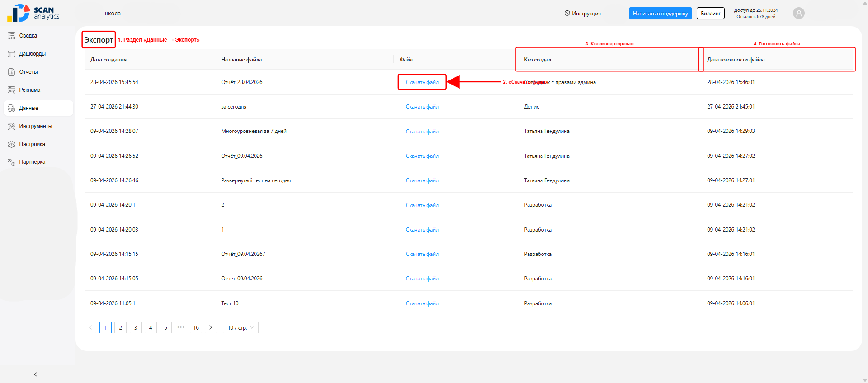Click the Партнёрка sidebar icon
Viewport: 868px width, 383px height.
click(x=12, y=162)
